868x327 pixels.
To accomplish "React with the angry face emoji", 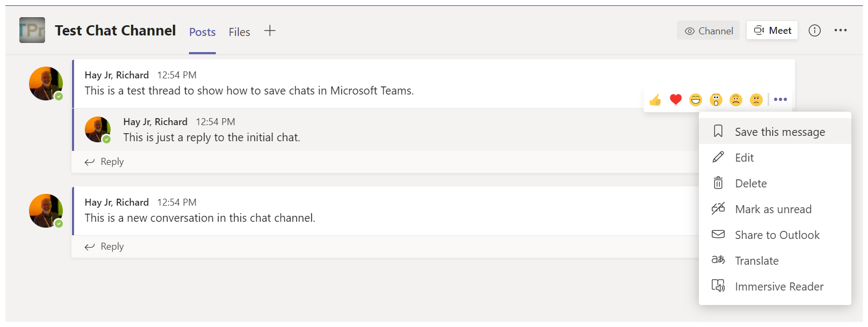I will (756, 100).
